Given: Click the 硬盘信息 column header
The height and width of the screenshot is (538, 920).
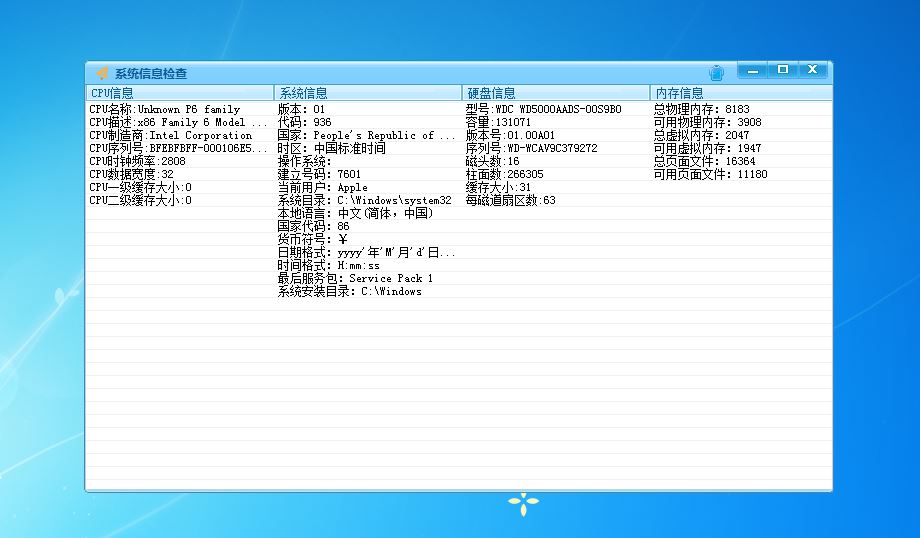Looking at the screenshot, I should click(556, 93).
